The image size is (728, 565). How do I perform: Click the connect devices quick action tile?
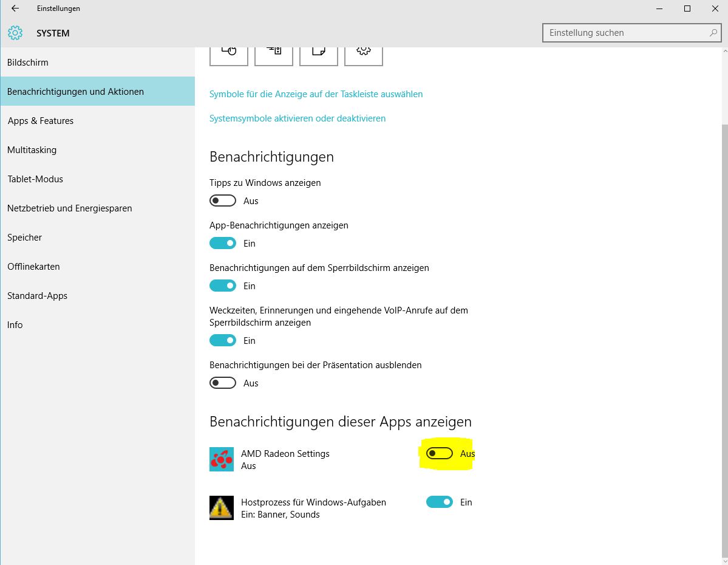pos(274,53)
